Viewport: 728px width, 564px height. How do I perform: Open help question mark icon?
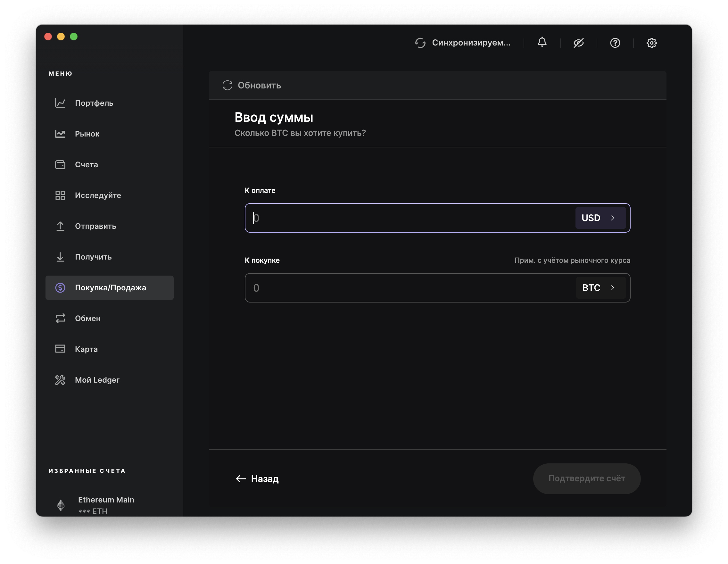point(615,43)
